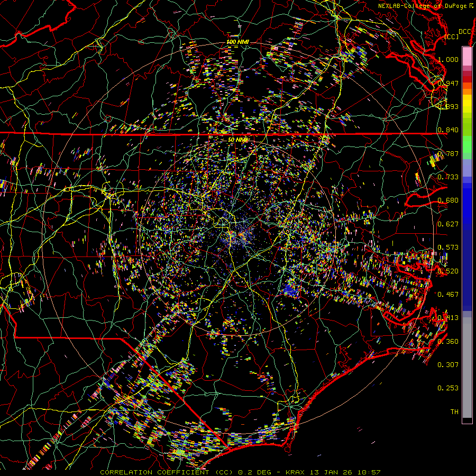
Task: Click the DCC label above the color scale
Action: pos(464,32)
